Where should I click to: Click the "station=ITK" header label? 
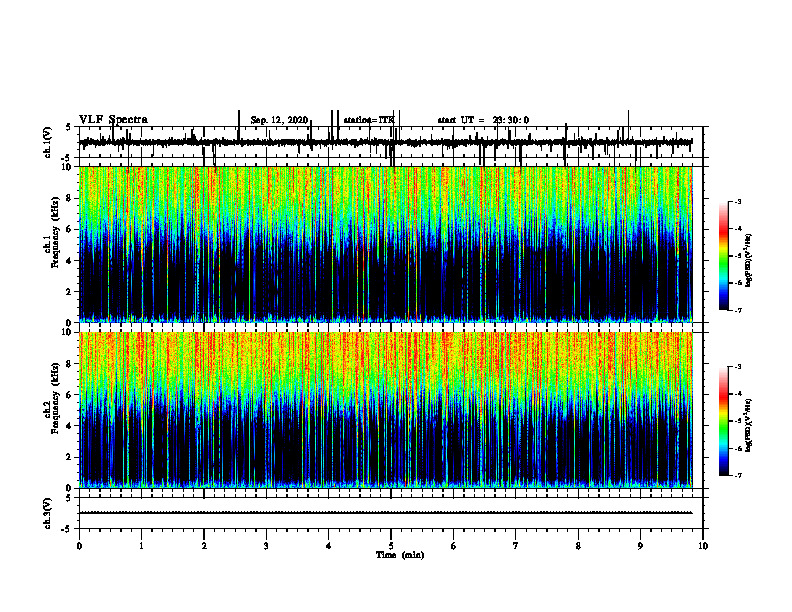[369, 120]
